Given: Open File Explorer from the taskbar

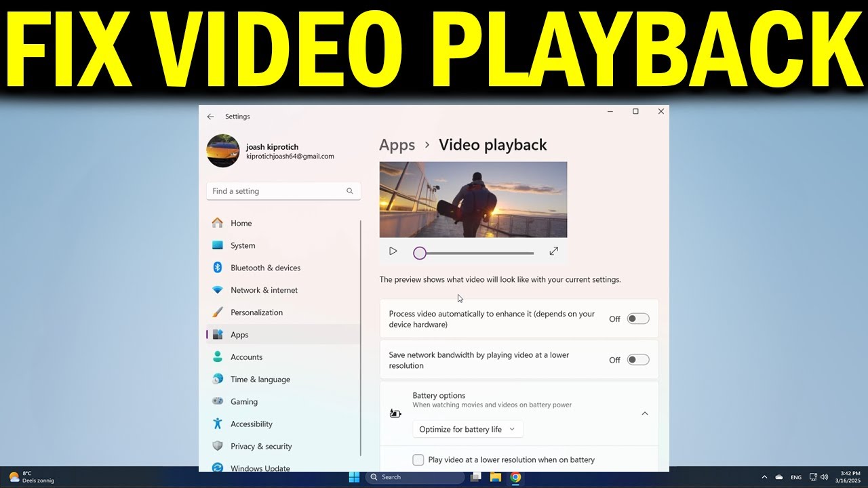Looking at the screenshot, I should point(495,477).
